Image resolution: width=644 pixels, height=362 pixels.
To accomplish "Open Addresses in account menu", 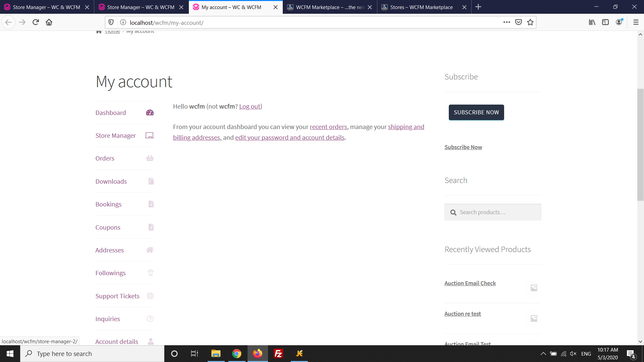I will pos(110,250).
